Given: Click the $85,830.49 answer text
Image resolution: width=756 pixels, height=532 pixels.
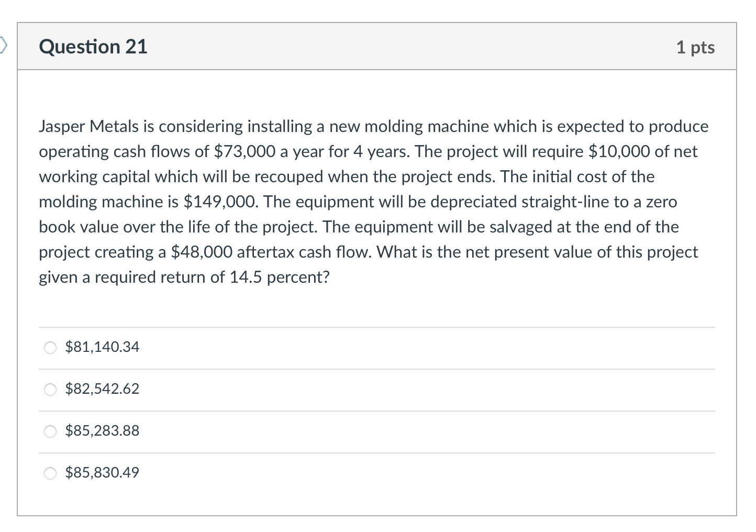Looking at the screenshot, I should (x=102, y=472).
